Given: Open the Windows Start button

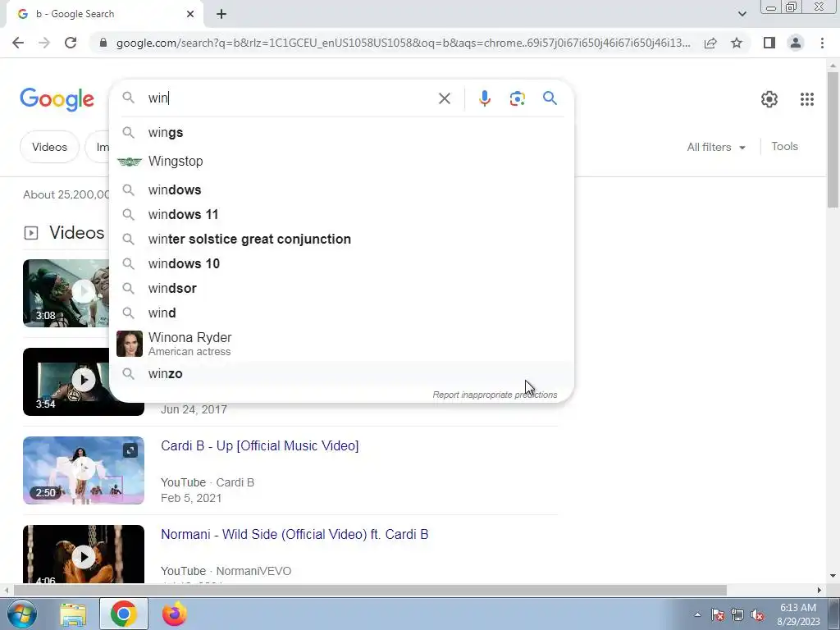Looking at the screenshot, I should [x=21, y=614].
